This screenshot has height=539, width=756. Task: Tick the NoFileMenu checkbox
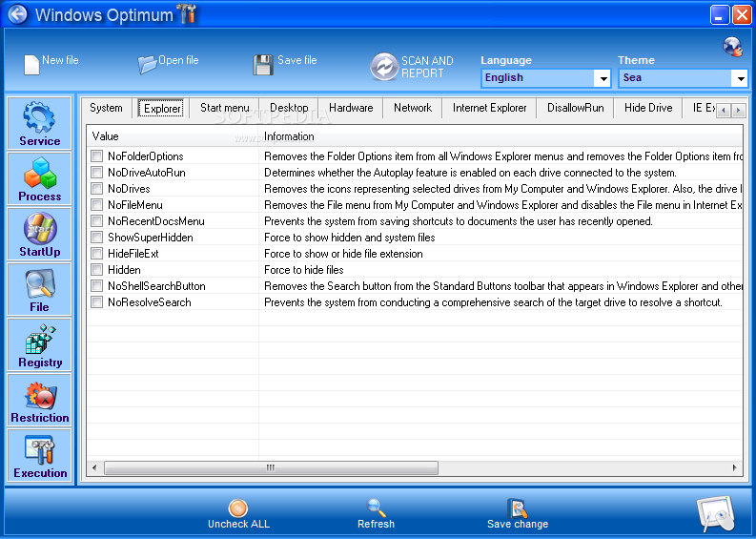point(97,204)
